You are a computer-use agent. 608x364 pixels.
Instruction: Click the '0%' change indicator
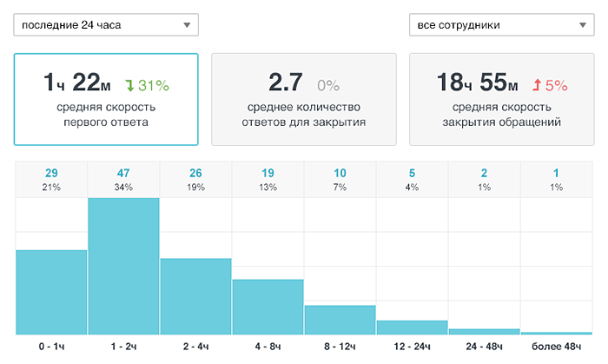pos(328,85)
